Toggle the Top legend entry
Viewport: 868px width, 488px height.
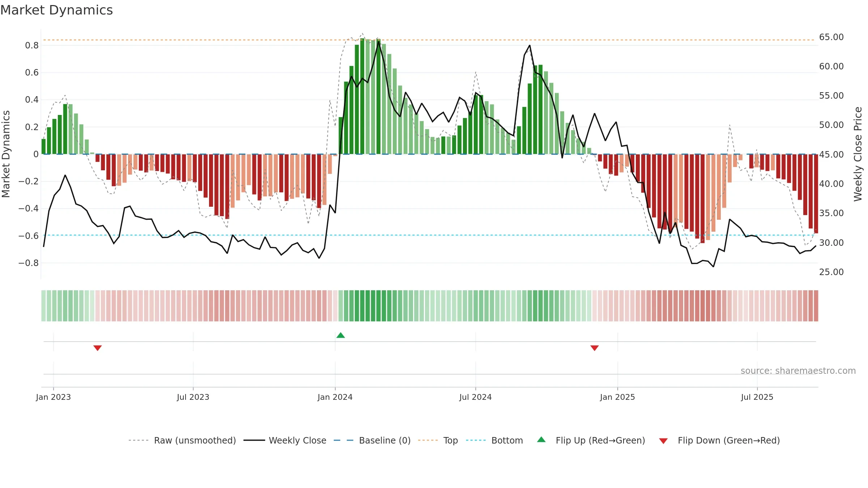coord(438,440)
